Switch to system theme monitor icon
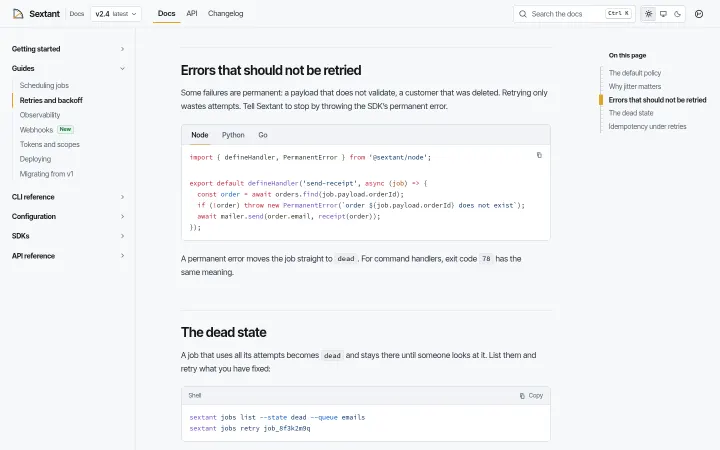The width and height of the screenshot is (720, 450). click(x=663, y=14)
